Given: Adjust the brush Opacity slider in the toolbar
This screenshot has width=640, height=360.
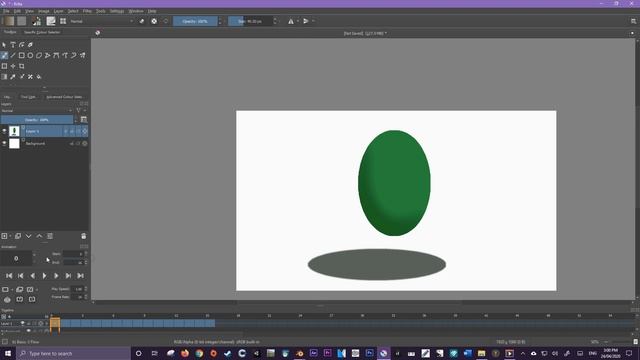Looking at the screenshot, I should coord(195,21).
